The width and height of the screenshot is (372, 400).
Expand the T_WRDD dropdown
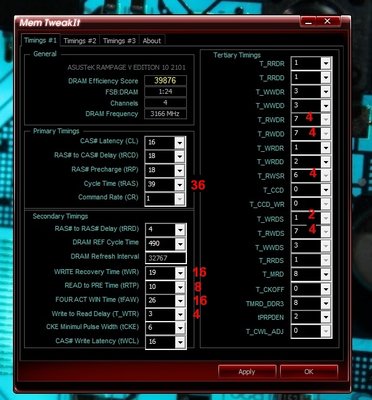point(326,162)
